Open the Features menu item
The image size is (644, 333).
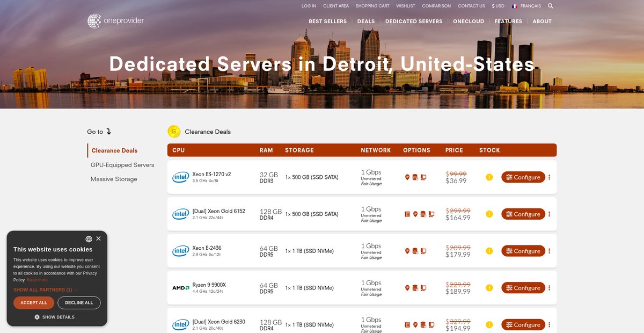coord(508,21)
